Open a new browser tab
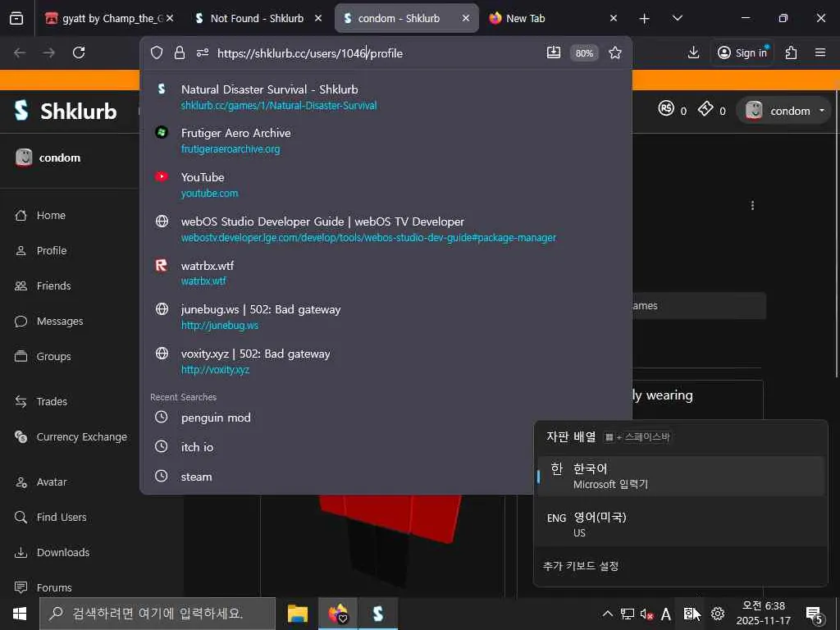The height and width of the screenshot is (630, 840). (x=645, y=19)
